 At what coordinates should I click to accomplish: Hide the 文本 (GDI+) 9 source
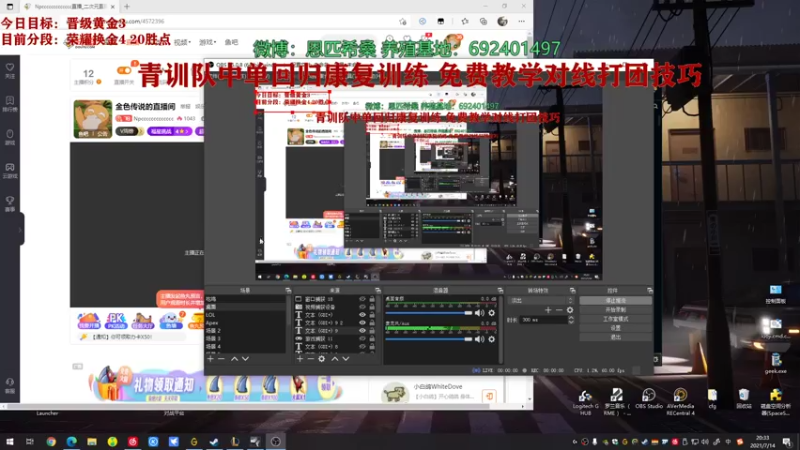362,331
